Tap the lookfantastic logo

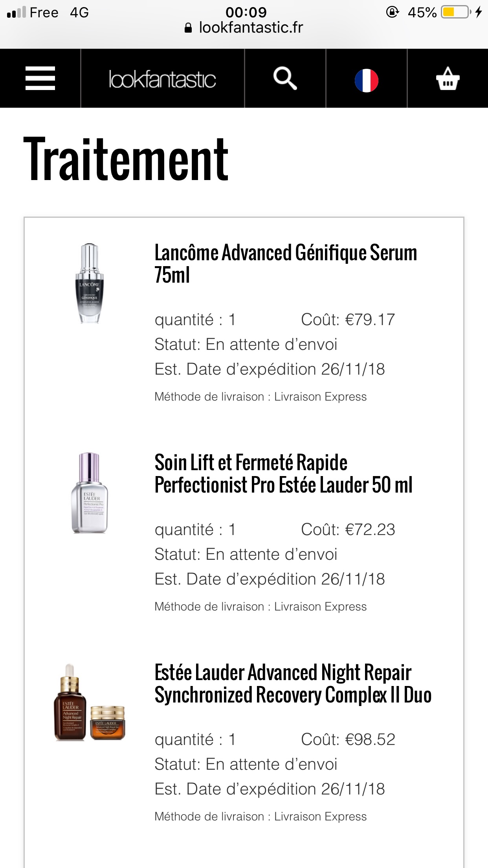[x=162, y=79]
